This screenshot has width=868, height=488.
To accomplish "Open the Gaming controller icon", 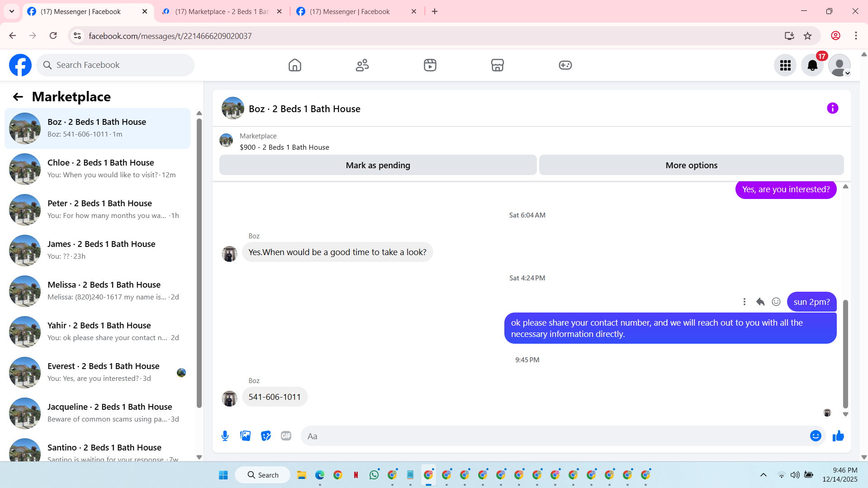I will 565,65.
